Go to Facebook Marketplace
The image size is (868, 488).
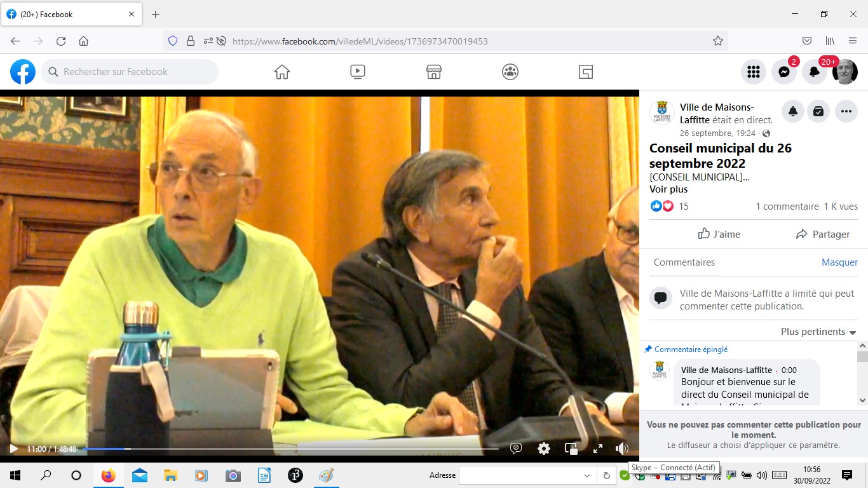[434, 72]
